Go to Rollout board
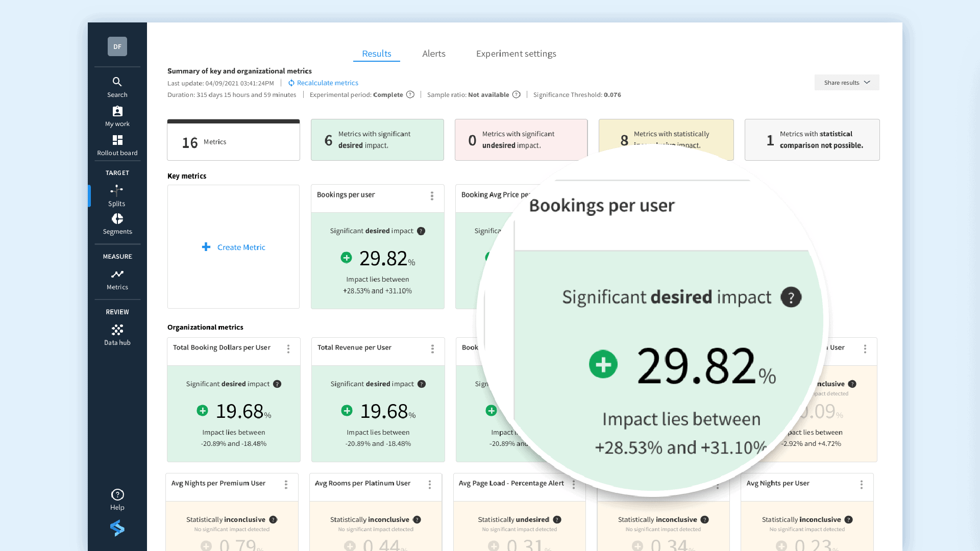Screen dimensions: 980x551 point(117,145)
